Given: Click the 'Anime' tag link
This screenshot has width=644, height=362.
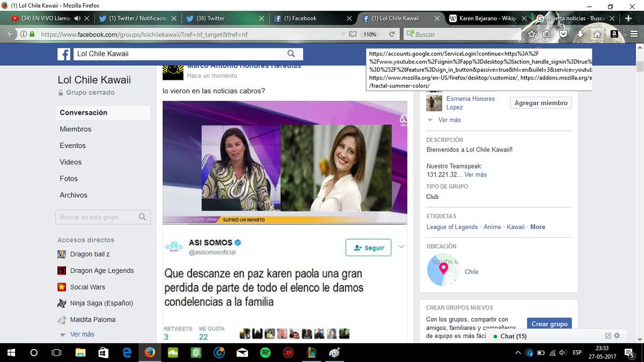Looking at the screenshot, I should click(492, 227).
